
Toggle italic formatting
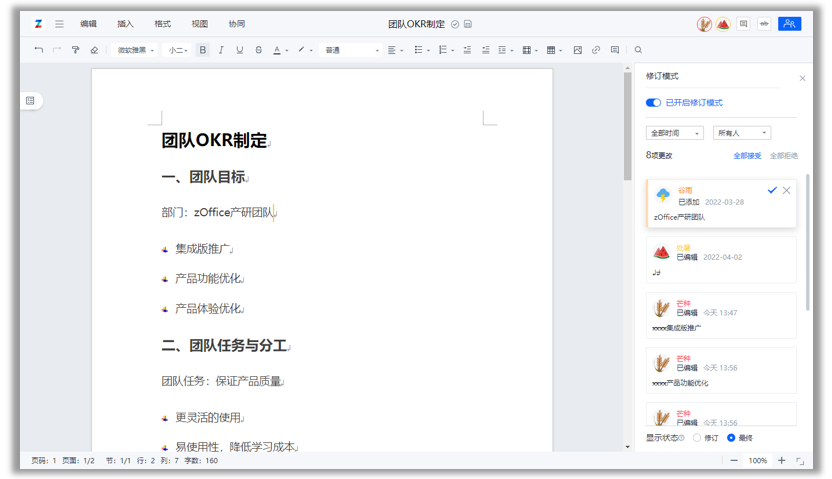221,50
